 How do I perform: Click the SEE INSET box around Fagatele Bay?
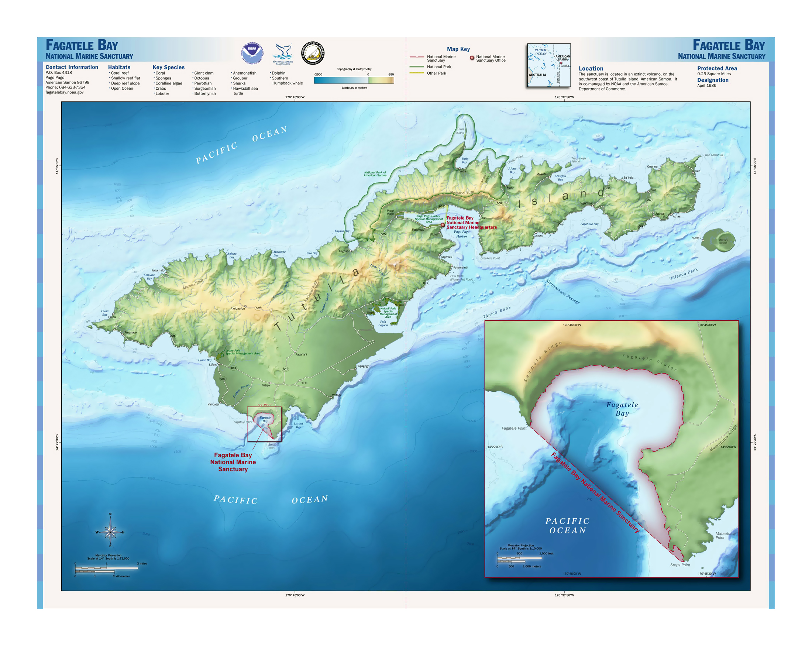coord(264,424)
